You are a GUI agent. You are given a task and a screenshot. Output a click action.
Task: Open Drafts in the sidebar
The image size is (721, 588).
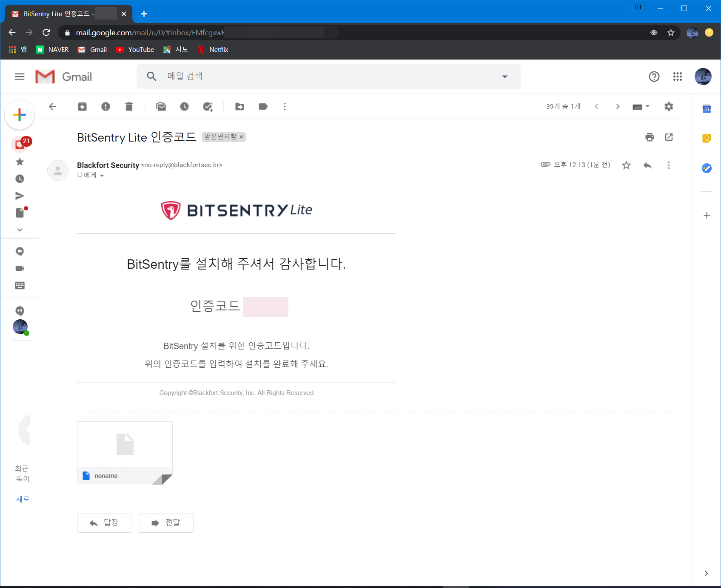coord(20,212)
